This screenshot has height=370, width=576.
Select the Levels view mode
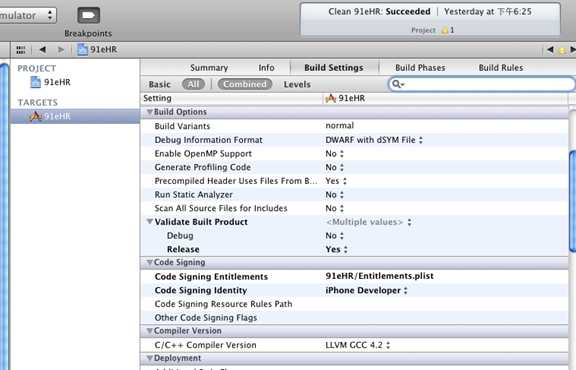(x=297, y=85)
